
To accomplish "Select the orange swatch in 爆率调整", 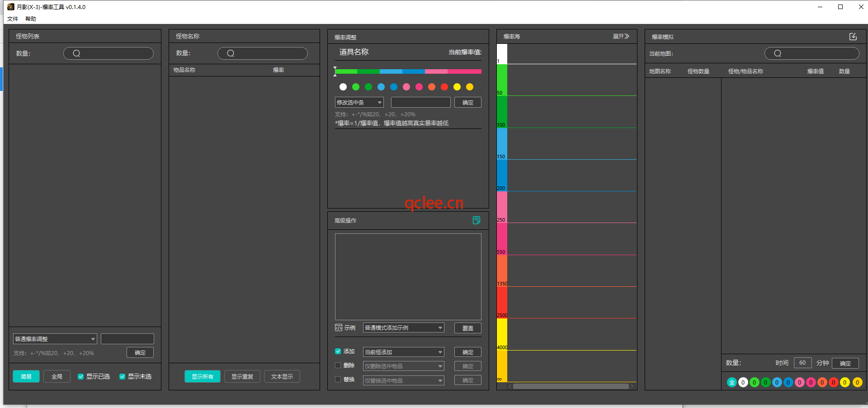I will click(x=432, y=87).
